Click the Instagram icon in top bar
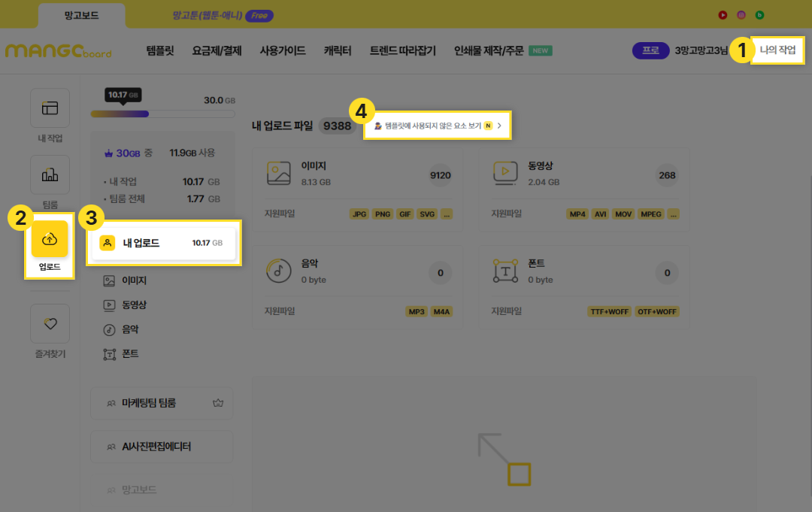 click(x=741, y=14)
